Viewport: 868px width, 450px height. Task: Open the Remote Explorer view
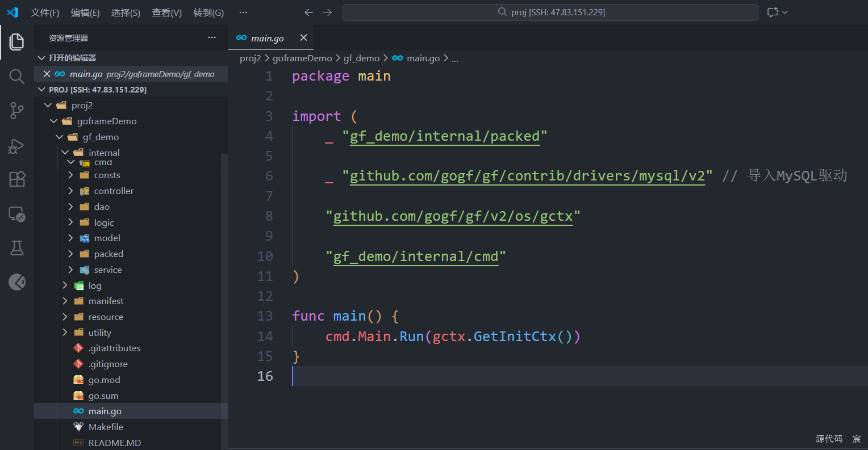coord(17,214)
